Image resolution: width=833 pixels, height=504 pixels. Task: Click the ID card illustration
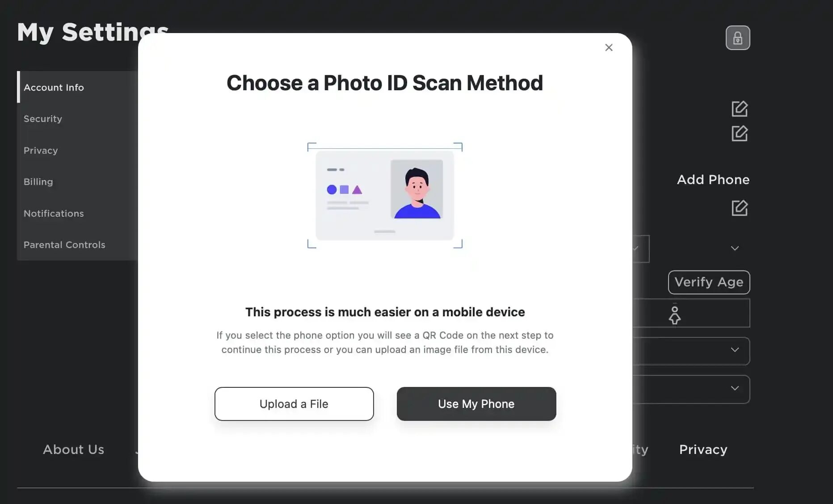385,195
